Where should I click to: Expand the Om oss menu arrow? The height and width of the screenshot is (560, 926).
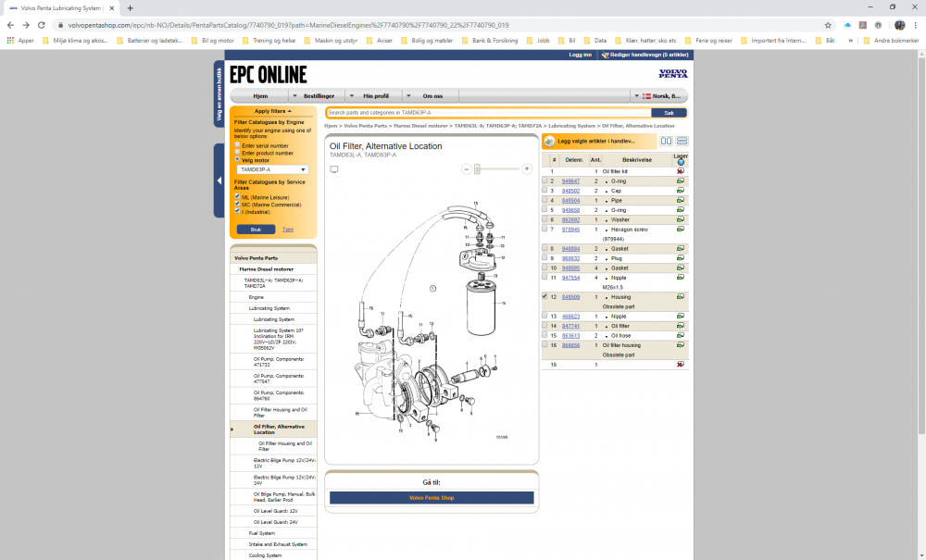(x=408, y=95)
